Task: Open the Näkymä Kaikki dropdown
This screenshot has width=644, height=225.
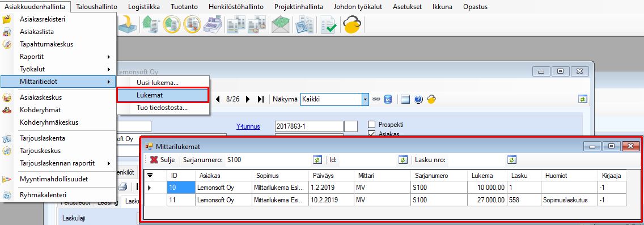Action: coord(365,99)
